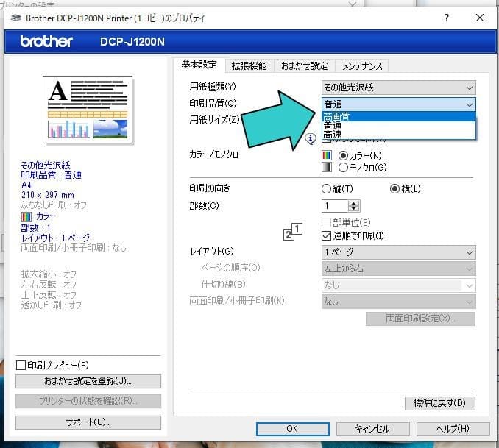This screenshot has height=448, width=499.
Task: Click 標準に戻す(D) reset button
Action: [x=440, y=403]
